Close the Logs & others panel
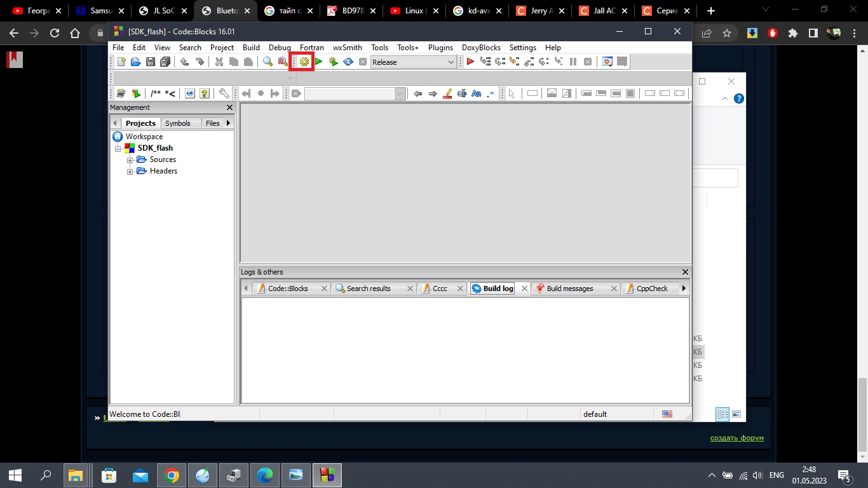 (x=685, y=272)
